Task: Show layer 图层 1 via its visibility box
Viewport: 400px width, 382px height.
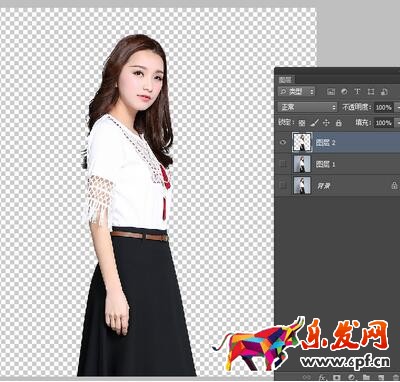Action: [x=283, y=164]
